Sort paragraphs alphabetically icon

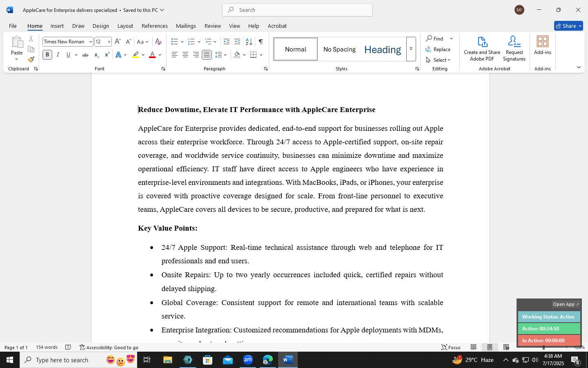click(249, 42)
